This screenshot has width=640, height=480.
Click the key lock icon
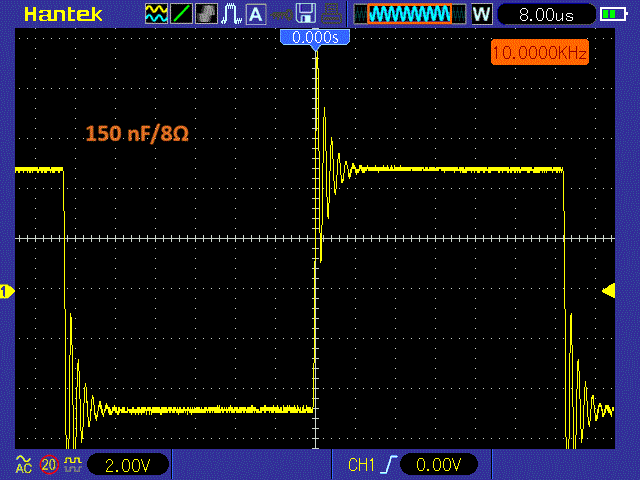coord(281,15)
